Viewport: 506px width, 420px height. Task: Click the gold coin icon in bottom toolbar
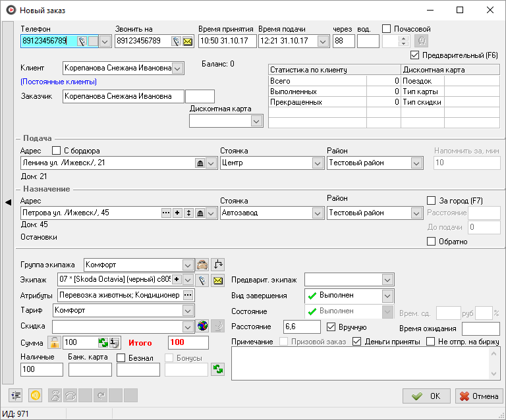[x=36, y=396]
